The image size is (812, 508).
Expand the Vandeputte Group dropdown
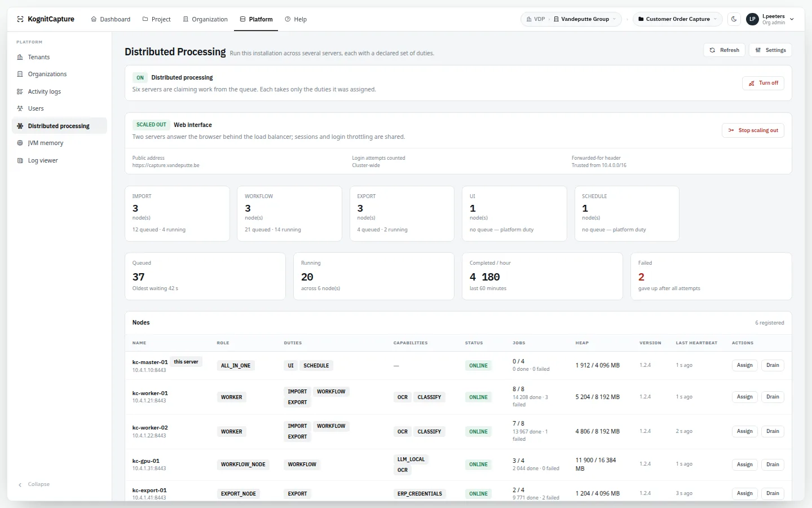(x=585, y=19)
